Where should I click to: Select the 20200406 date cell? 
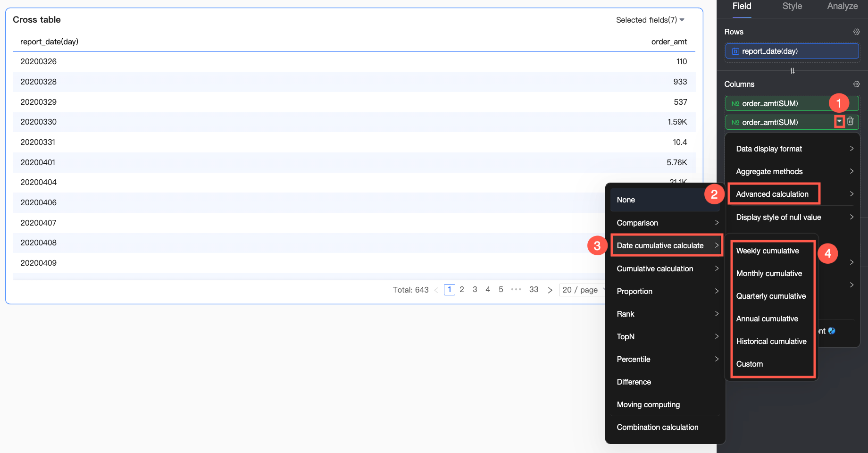click(39, 202)
